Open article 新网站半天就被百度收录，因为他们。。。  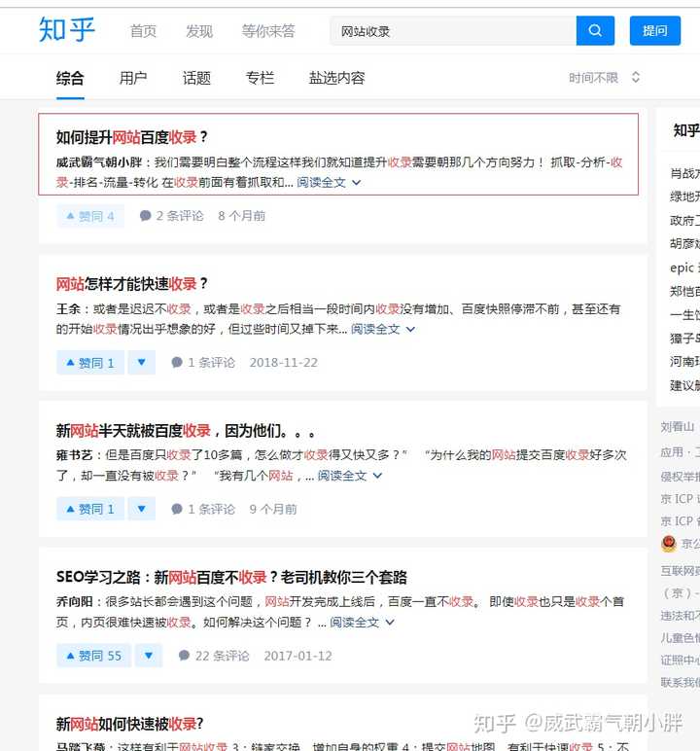click(186, 431)
